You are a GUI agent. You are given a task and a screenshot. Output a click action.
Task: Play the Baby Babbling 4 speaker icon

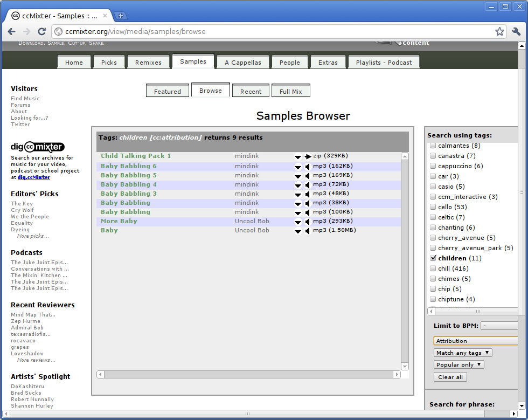coord(307,185)
